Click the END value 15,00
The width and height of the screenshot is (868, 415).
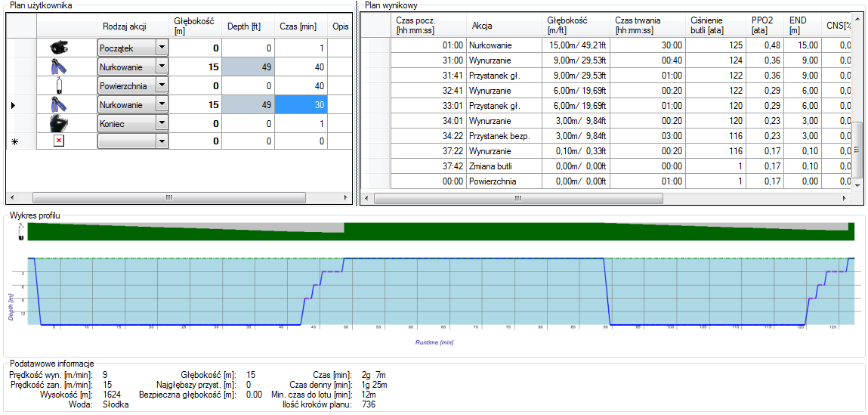pyautogui.click(x=802, y=45)
